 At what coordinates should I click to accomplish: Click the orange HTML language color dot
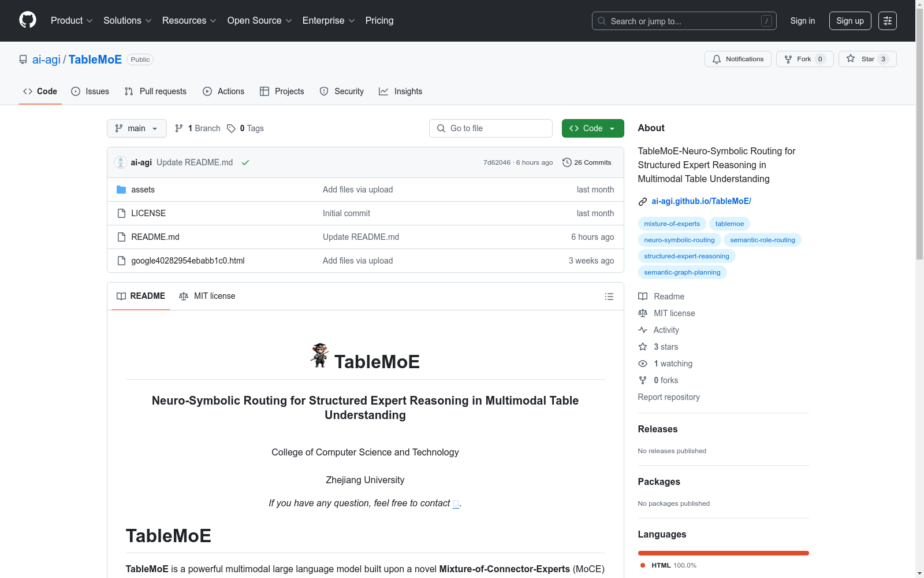[x=643, y=565]
